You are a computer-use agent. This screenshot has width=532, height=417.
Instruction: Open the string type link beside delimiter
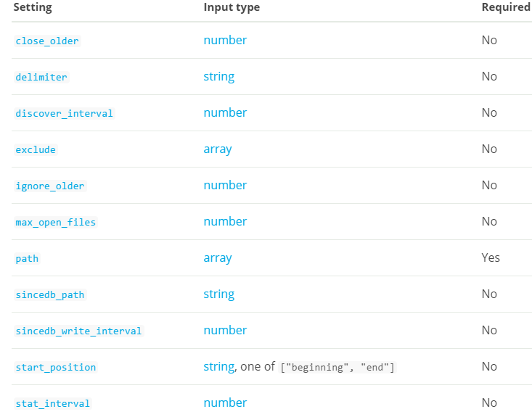pyautogui.click(x=218, y=77)
